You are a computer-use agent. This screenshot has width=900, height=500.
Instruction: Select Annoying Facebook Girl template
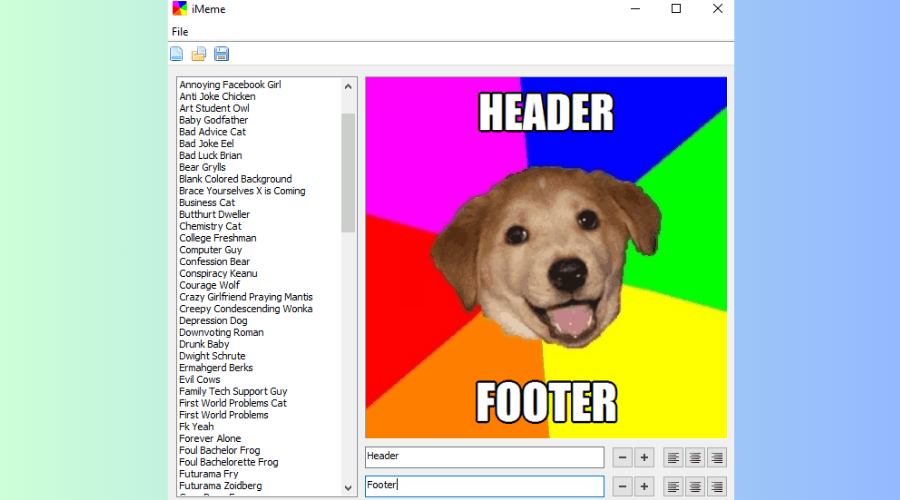pos(230,84)
